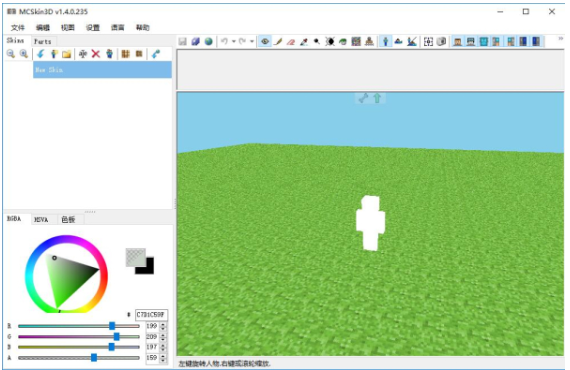Image resolution: width=570 pixels, height=370 pixels.
Task: Choose the color dropper tool
Action: click(304, 41)
